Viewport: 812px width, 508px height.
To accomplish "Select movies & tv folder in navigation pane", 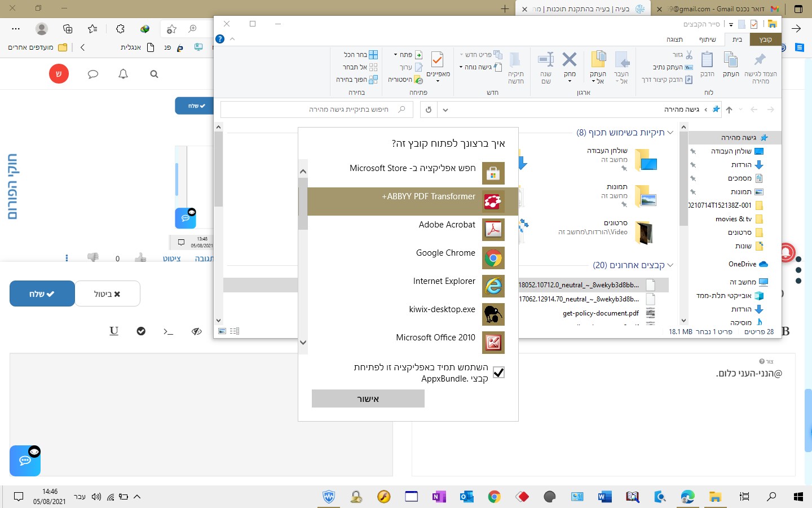I will point(739,219).
